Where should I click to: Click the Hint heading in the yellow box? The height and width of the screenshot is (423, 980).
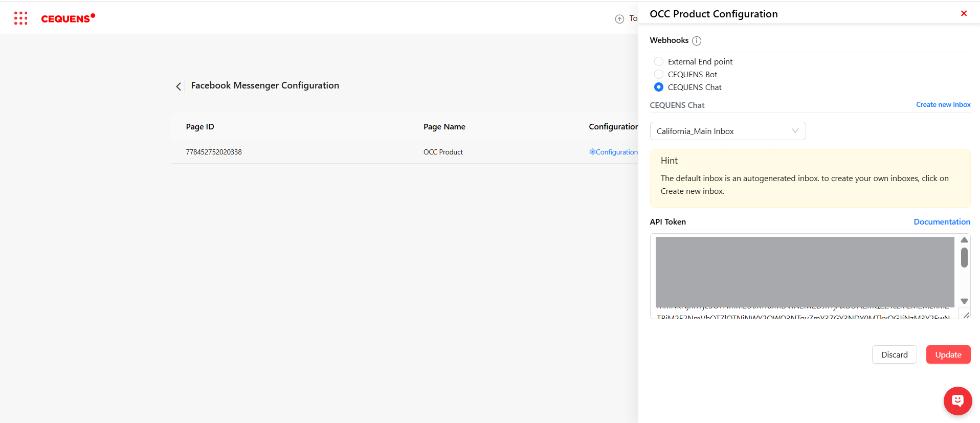click(669, 161)
